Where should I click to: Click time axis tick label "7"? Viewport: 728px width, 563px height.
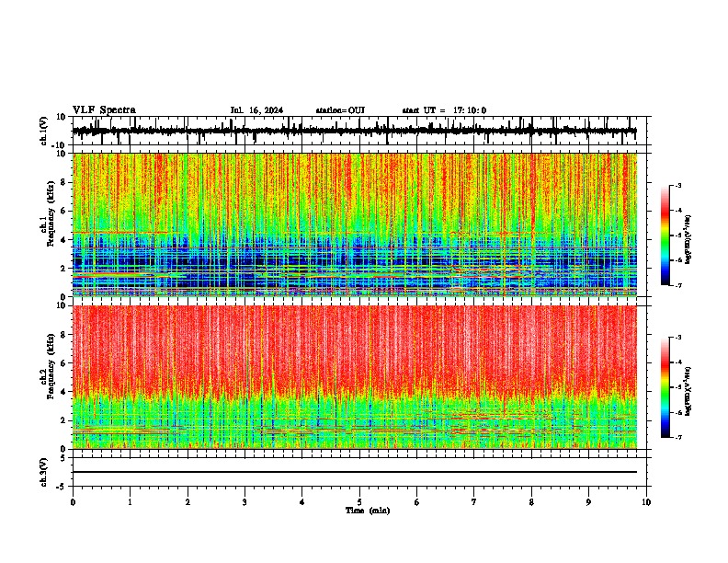tap(474, 502)
